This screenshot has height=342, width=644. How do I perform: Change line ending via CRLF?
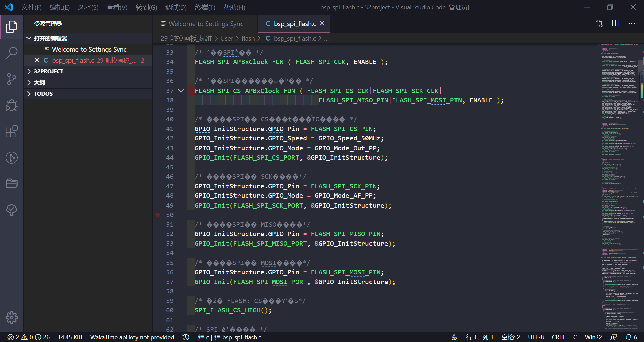coord(558,337)
